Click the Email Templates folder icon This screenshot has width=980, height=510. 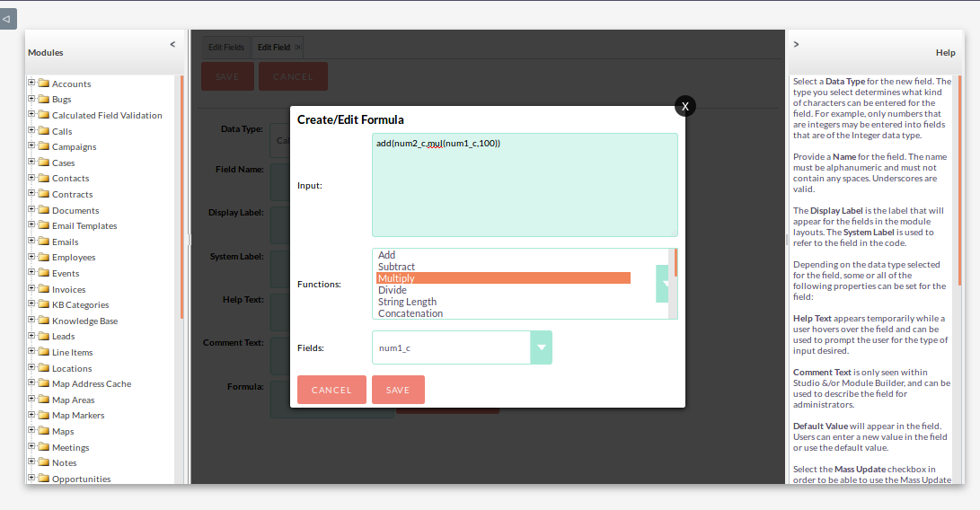pyautogui.click(x=43, y=225)
